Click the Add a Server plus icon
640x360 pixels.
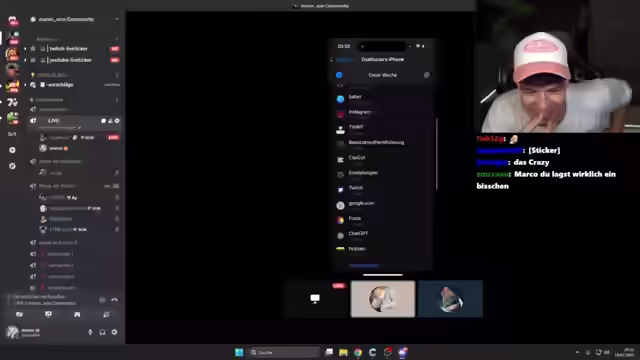[x=12, y=150]
